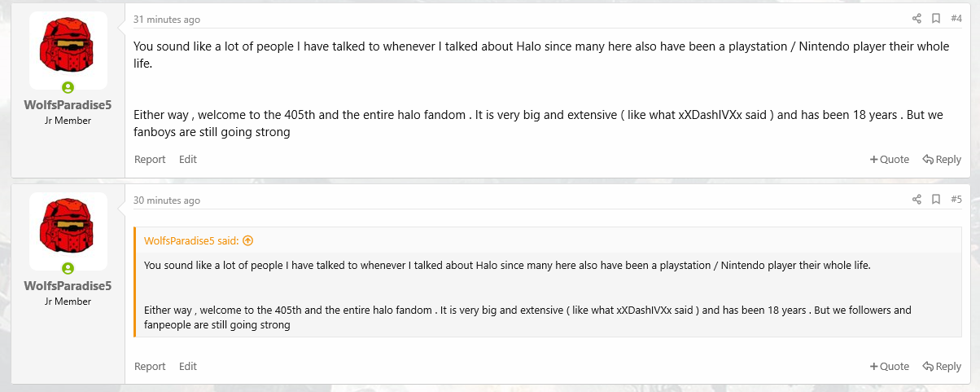
Task: Click the share icon on post #5
Action: pos(917,200)
